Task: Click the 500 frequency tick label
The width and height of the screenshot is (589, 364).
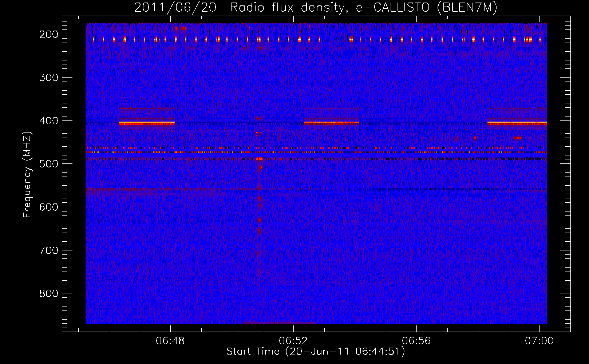Action: click(x=49, y=164)
